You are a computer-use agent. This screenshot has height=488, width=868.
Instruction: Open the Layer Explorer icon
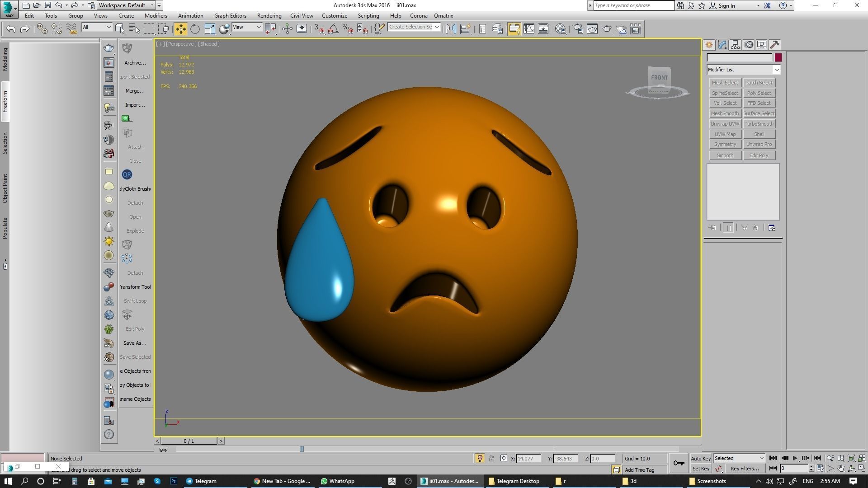click(x=497, y=29)
